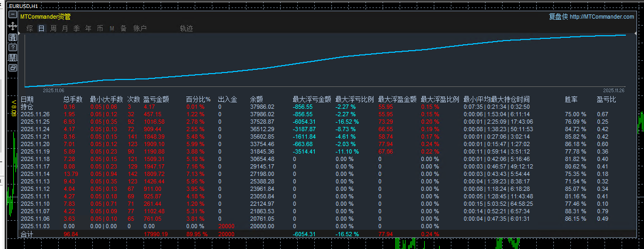Image resolution: width=644 pixels, height=249 pixels.
Task: Click the 最大浮亏金额 column header
Action: (312, 99)
